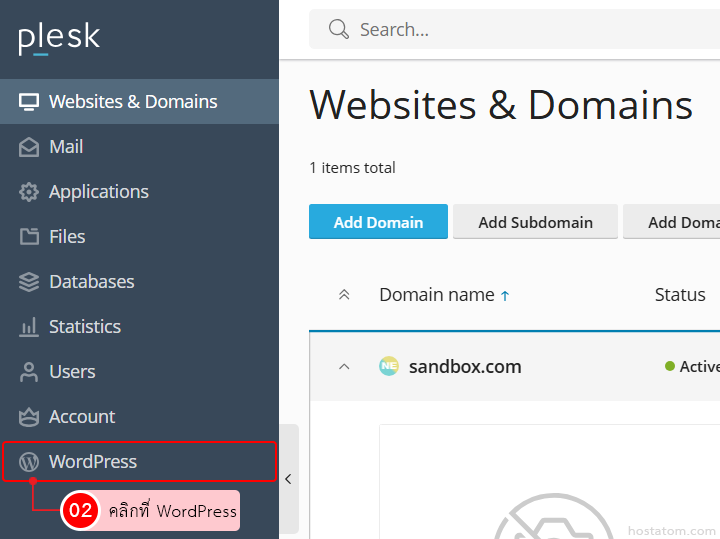Image resolution: width=720 pixels, height=539 pixels.
Task: Open the sandbox.com domain link
Action: coord(465,367)
